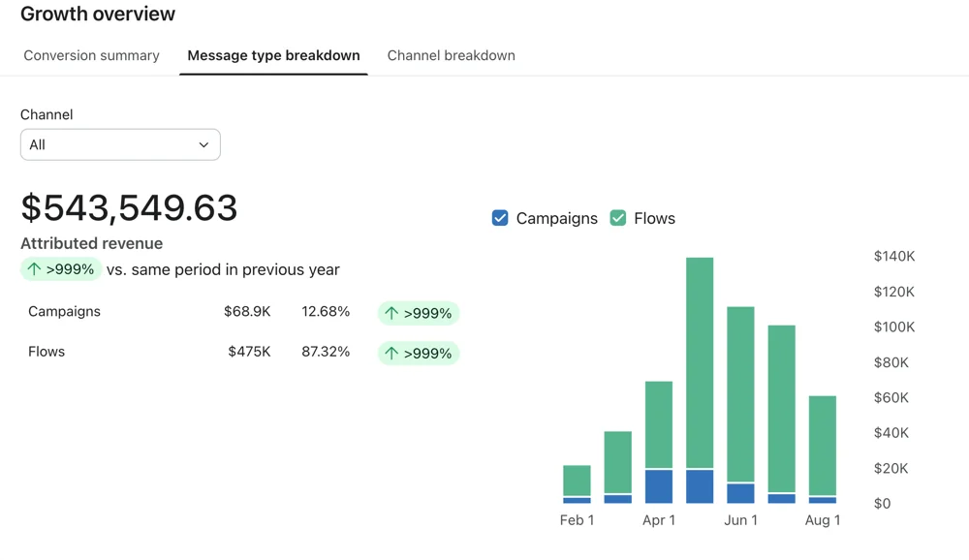Open the Channel dropdown set to All
This screenshot has height=560, width=969.
[x=120, y=144]
